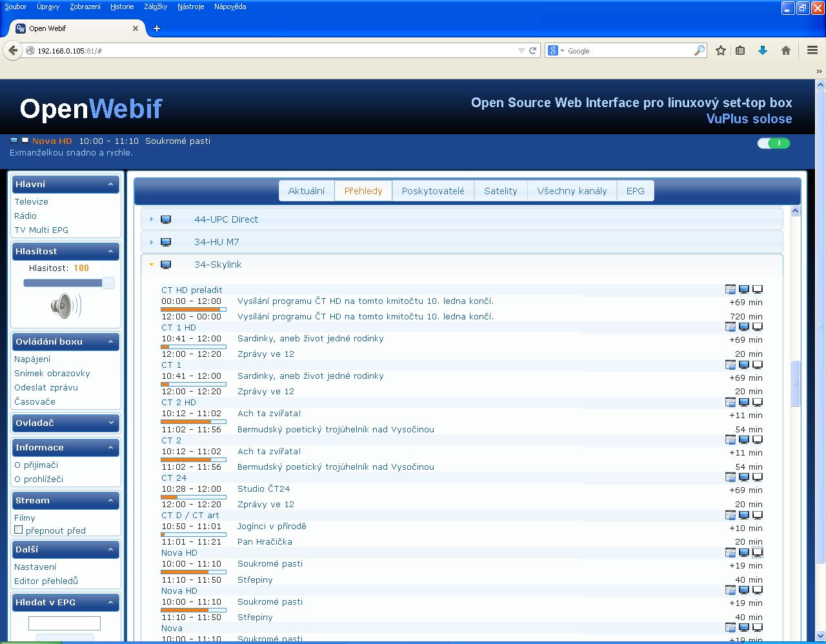Open the Všechny kanály tab
Viewport: 826px width, 644px height.
[572, 191]
